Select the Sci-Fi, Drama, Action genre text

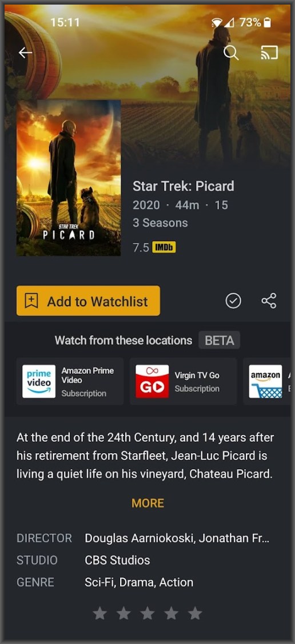click(139, 582)
